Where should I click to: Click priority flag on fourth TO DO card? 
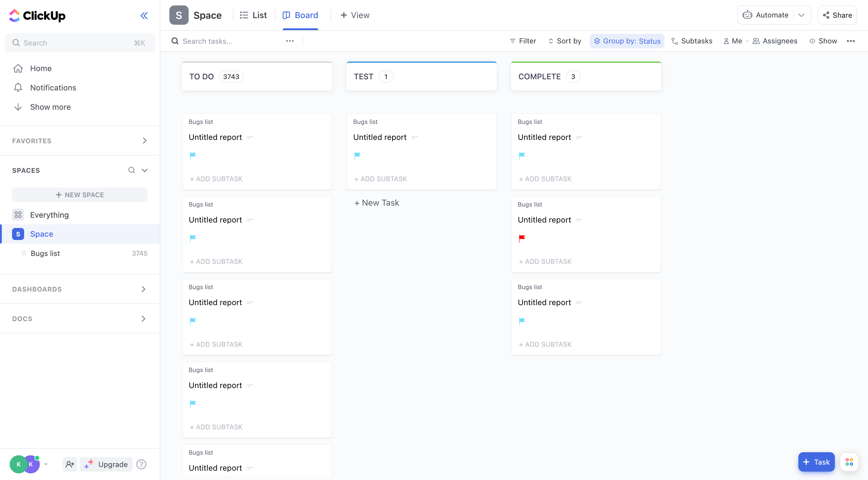tap(193, 404)
